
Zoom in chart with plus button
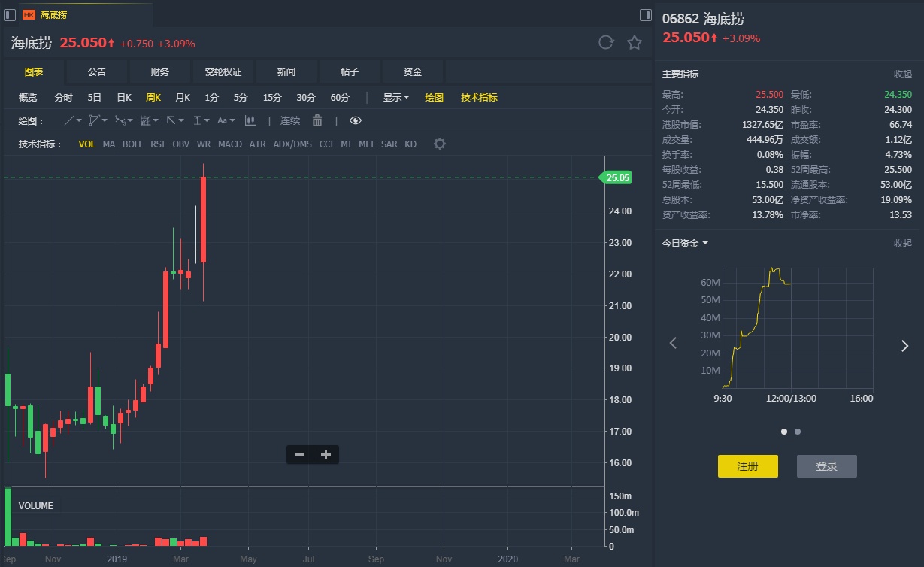(x=326, y=454)
